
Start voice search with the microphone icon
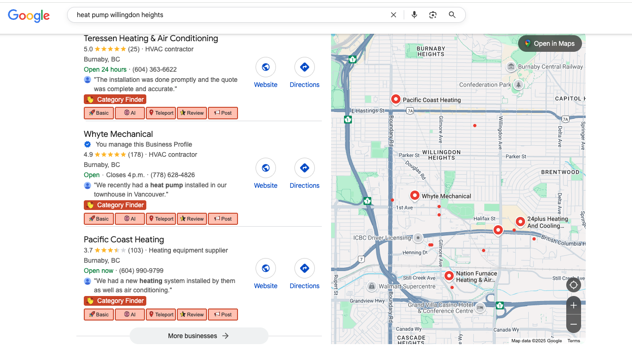pyautogui.click(x=414, y=15)
